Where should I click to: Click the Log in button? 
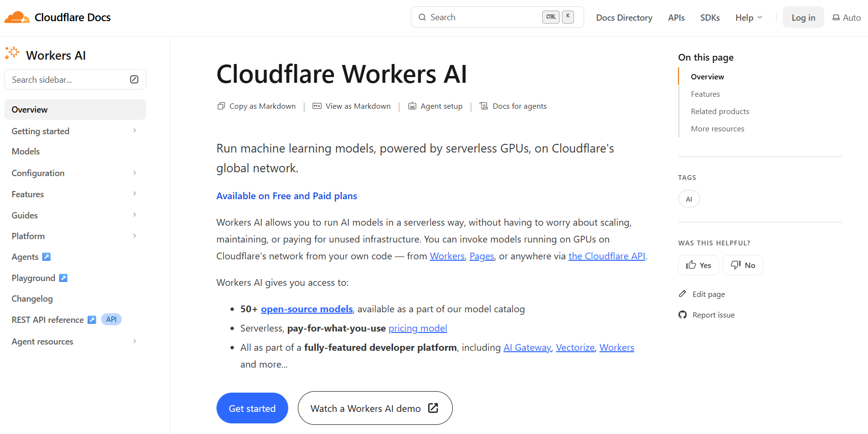803,17
